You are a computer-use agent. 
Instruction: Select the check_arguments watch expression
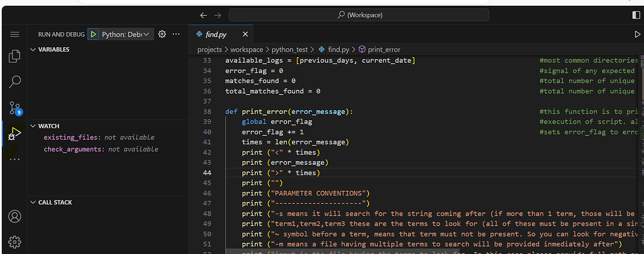(101, 150)
